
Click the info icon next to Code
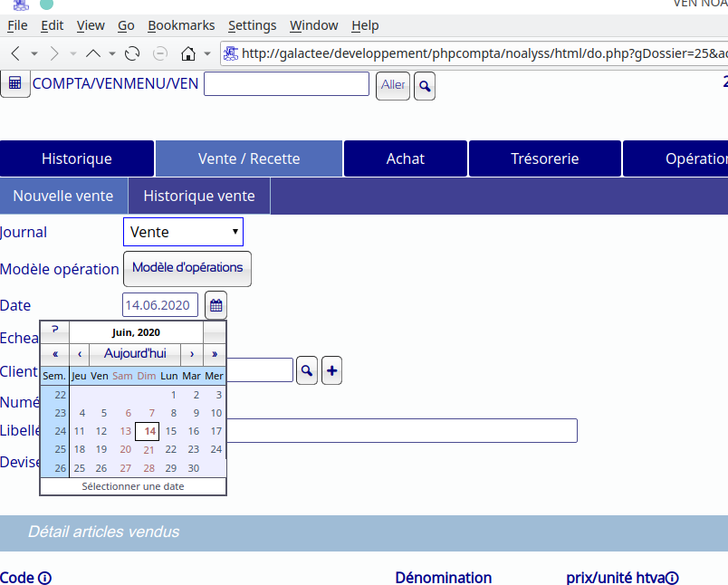pos(44,578)
